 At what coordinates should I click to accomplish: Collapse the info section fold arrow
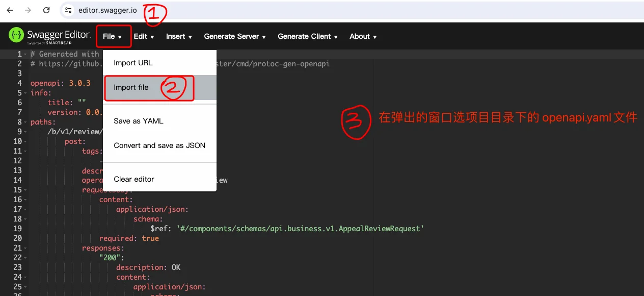tap(24, 92)
